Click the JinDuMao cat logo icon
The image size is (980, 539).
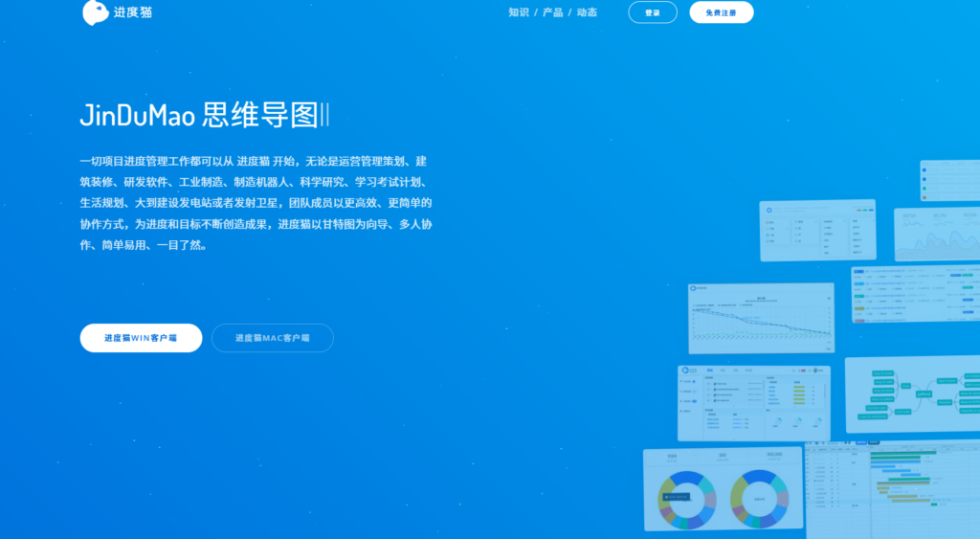[x=95, y=12]
